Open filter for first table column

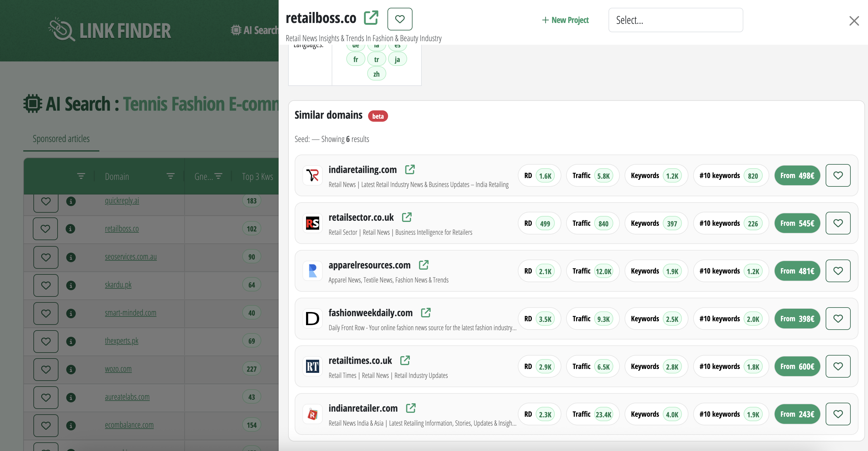coord(81,176)
